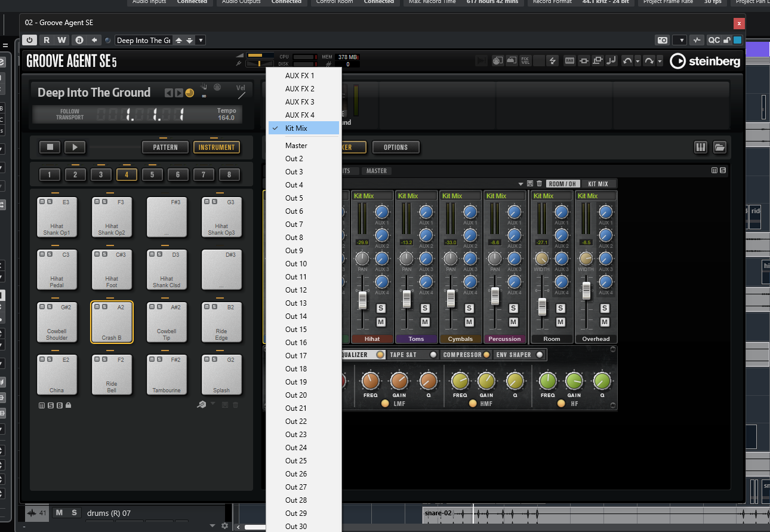Viewport: 770px width, 532px height.
Task: Click the INSTRUMENT button
Action: click(x=217, y=147)
